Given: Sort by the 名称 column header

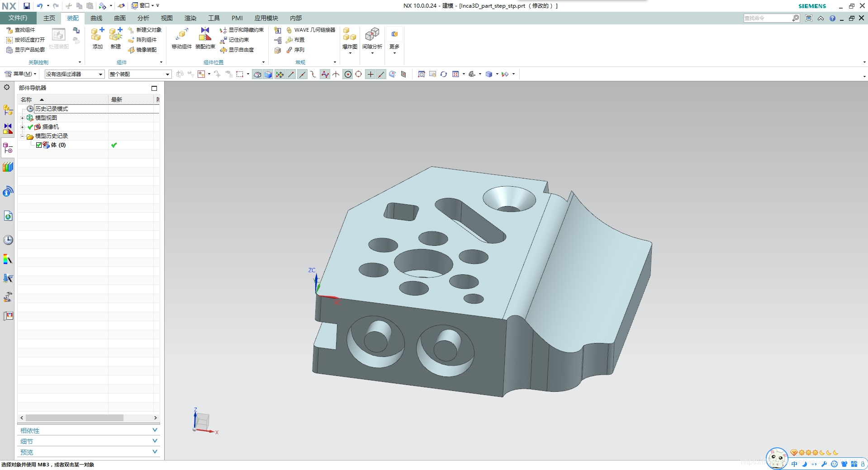Looking at the screenshot, I should 63,99.
